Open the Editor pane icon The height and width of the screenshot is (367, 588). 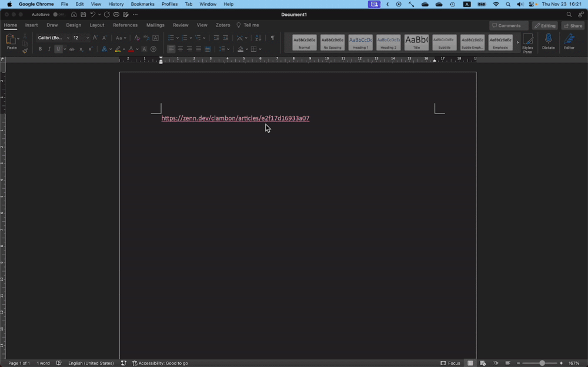coord(569,42)
